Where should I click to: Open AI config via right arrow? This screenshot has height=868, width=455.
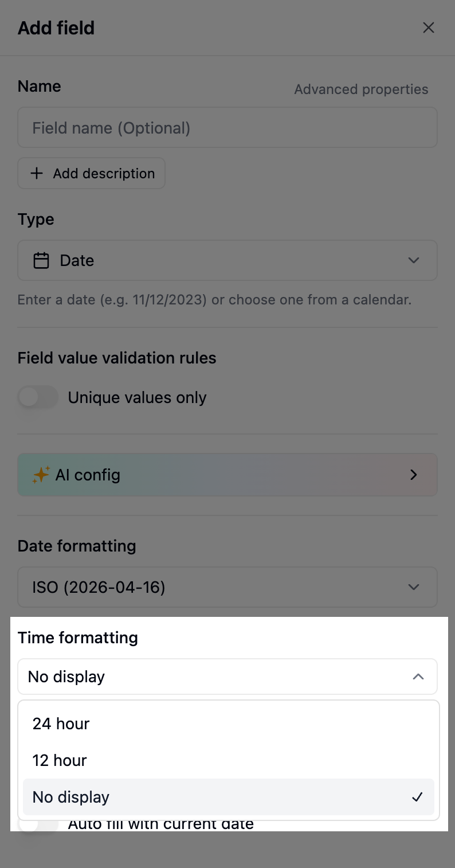414,475
